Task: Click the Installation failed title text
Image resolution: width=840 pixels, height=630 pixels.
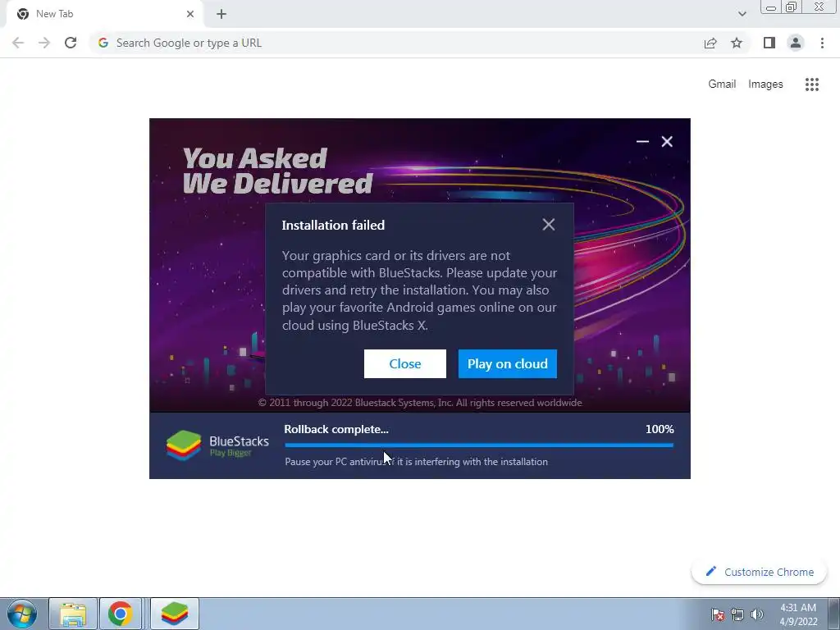Action: (333, 225)
